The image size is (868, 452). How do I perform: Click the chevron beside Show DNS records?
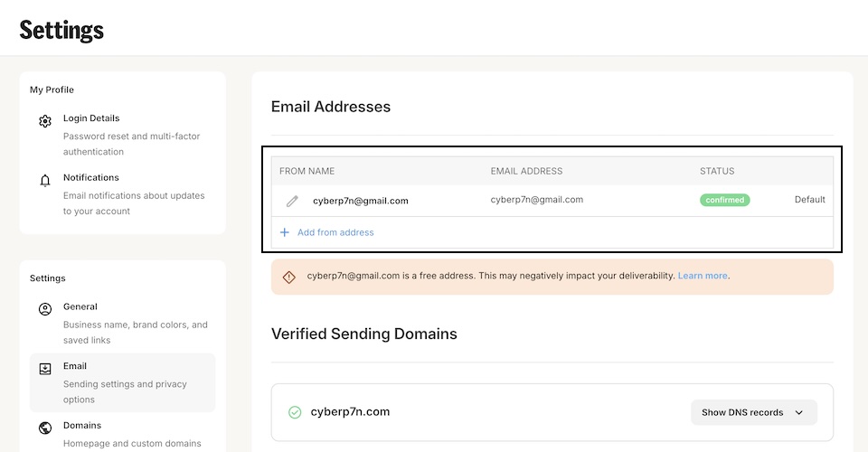[x=799, y=412]
